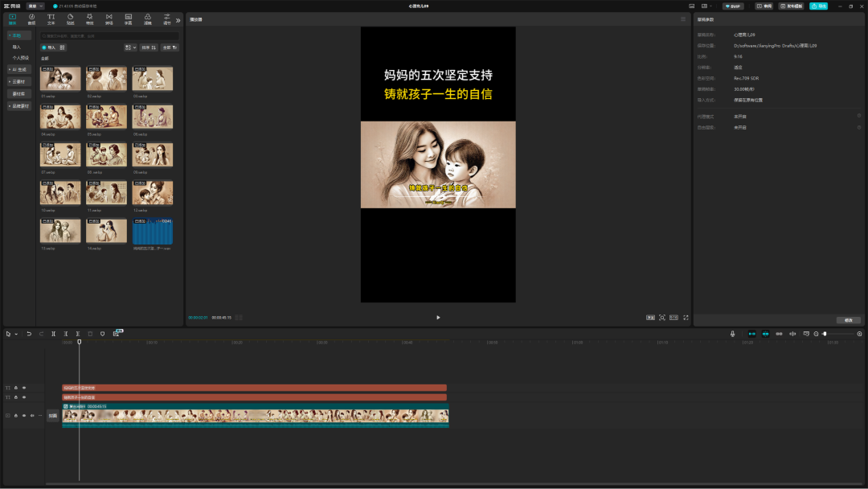Open the Text (文本) tab

tap(51, 18)
